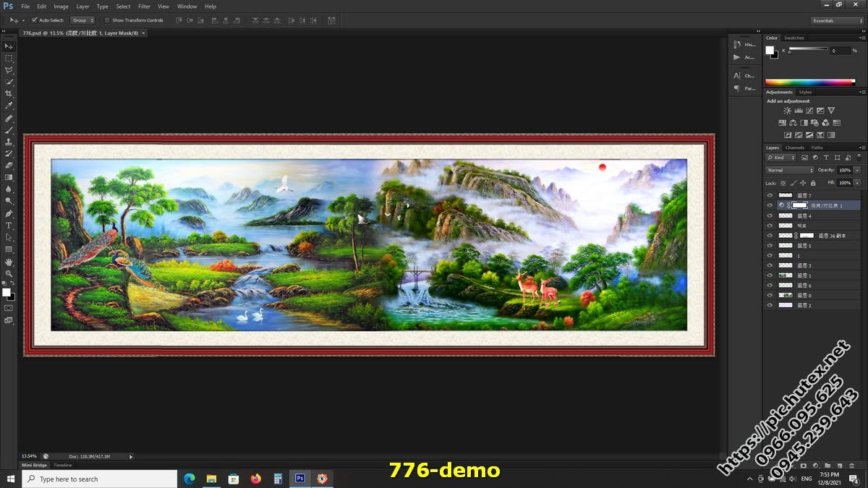Open the Image menu
868x488 pixels.
(61, 7)
